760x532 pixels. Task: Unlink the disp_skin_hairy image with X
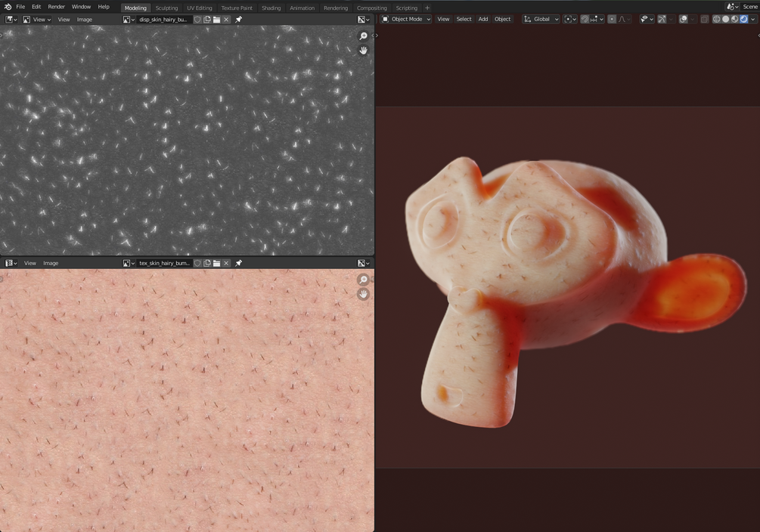point(226,20)
